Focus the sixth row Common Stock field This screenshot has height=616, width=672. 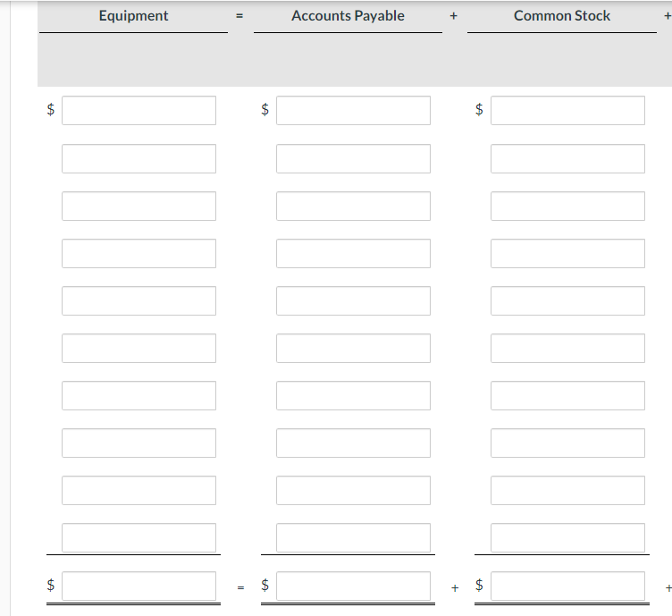567,348
